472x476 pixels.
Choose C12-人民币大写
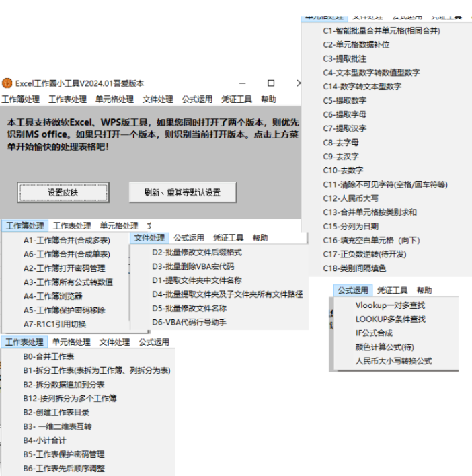(x=350, y=198)
